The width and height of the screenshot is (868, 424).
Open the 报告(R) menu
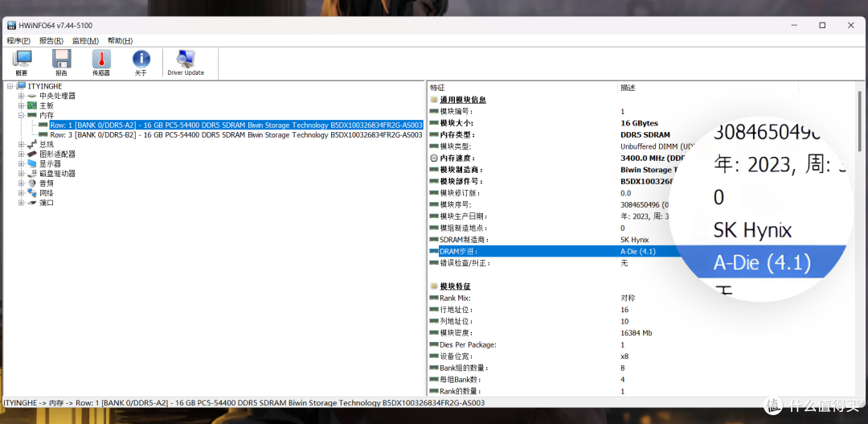[51, 40]
